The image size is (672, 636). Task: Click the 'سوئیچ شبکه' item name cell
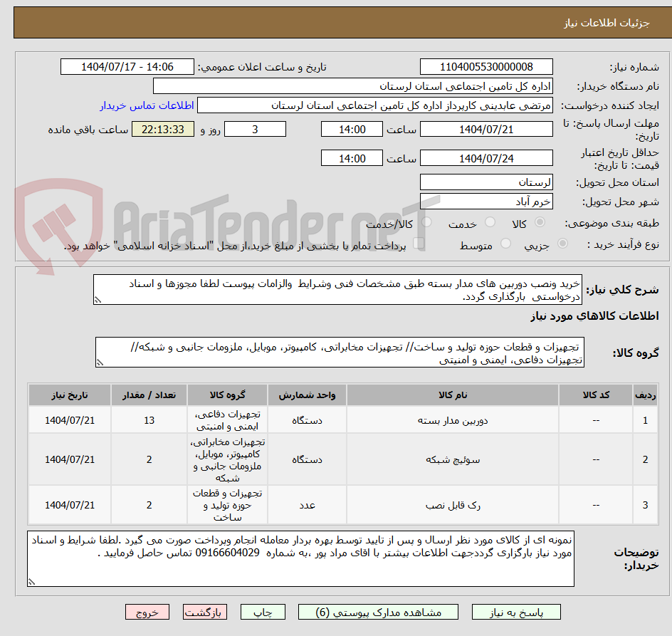(453, 460)
